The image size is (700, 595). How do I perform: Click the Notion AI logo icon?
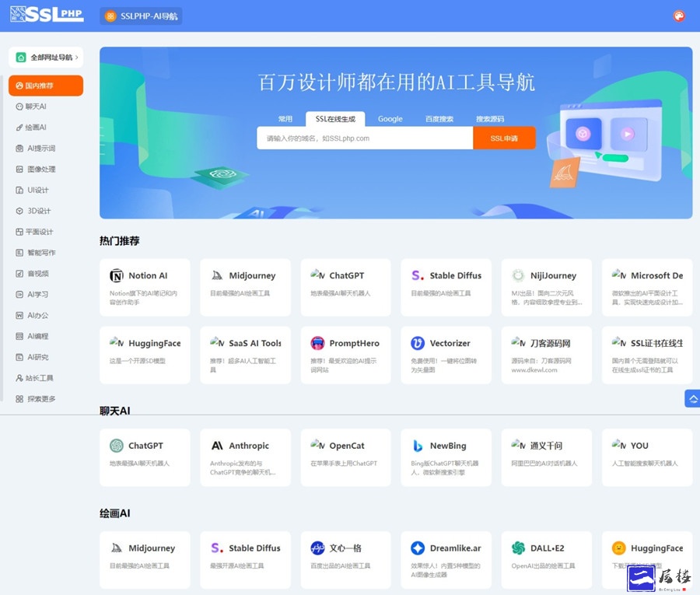coord(117,276)
